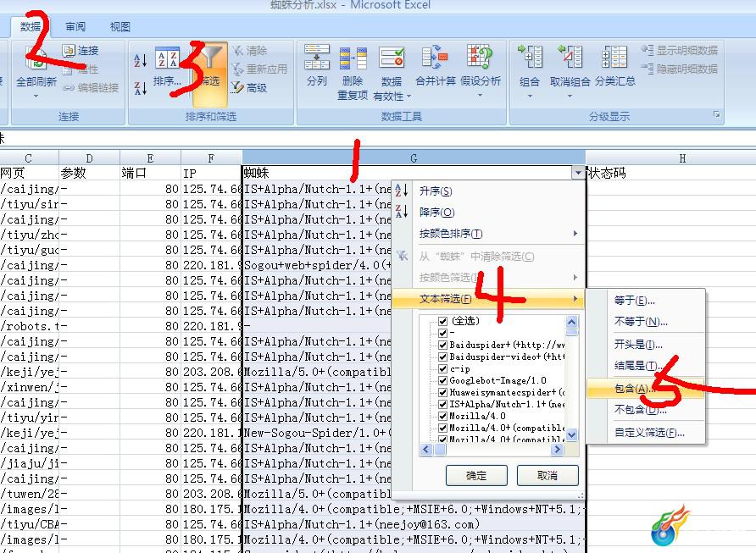Select 不包含(D)... text filter
This screenshot has height=553, width=756.
pyautogui.click(x=641, y=409)
